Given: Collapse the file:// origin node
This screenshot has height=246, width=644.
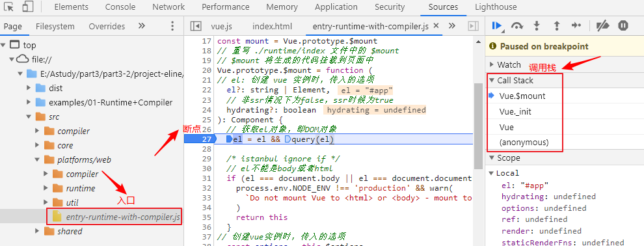Looking at the screenshot, I should coord(12,60).
